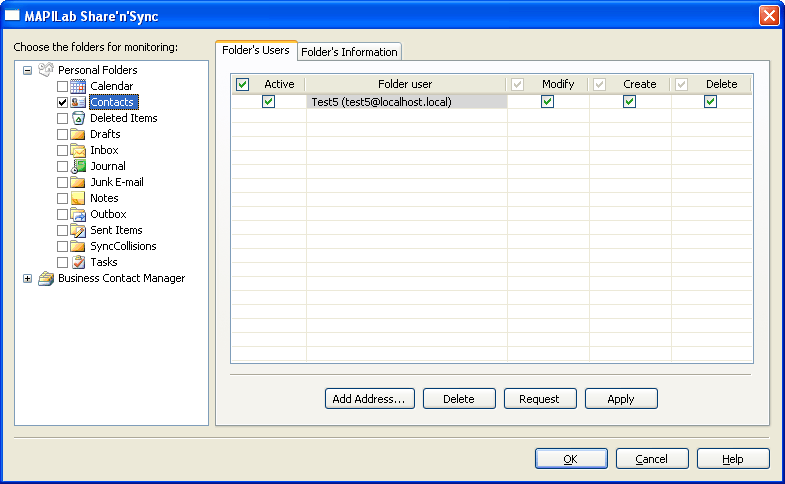Click the MAPILab window title bar icon
This screenshot has width=785, height=484.
pos(12,16)
